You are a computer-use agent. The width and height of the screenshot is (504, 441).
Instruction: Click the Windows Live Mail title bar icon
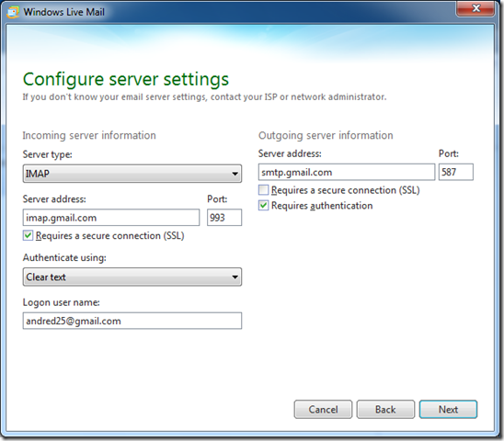pos(13,12)
